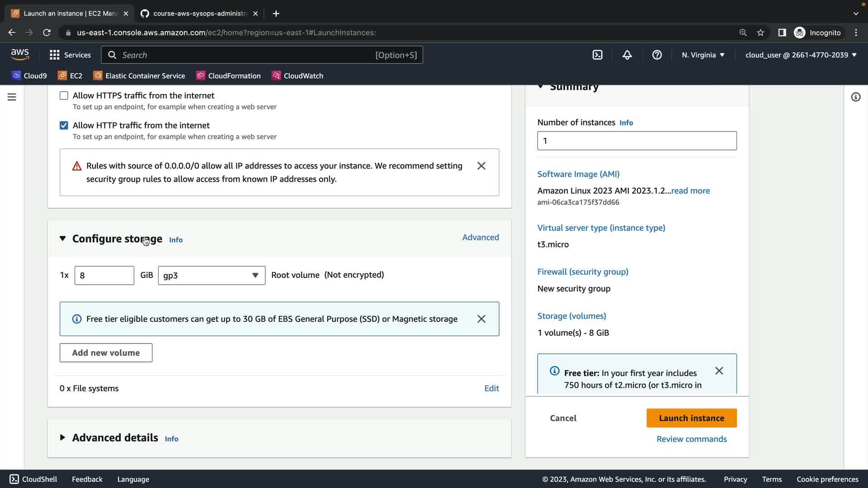
Task: Open the CloudWatch bookmark shortcut
Action: tap(297, 75)
